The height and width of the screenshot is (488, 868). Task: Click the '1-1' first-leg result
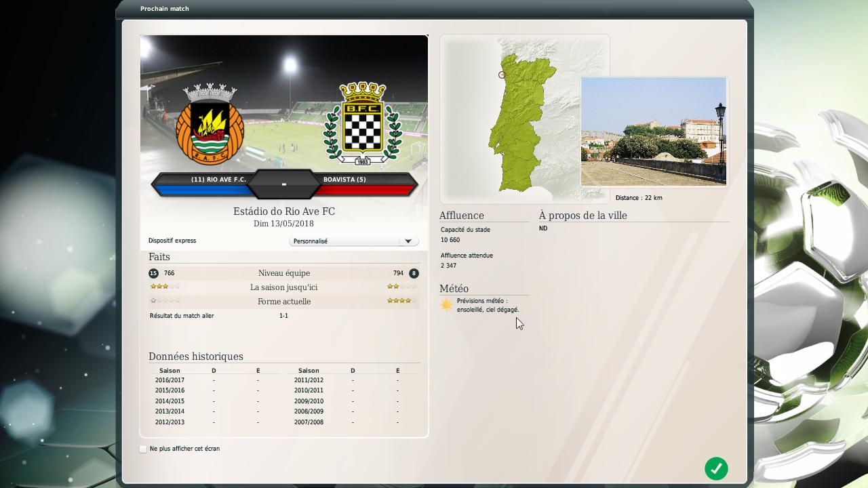[x=283, y=316]
